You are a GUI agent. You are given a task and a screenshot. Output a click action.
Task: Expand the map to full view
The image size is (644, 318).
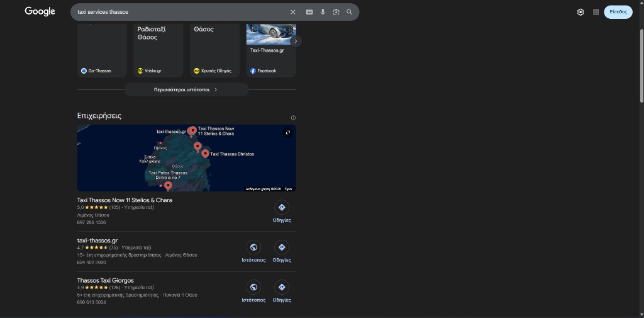(x=288, y=132)
